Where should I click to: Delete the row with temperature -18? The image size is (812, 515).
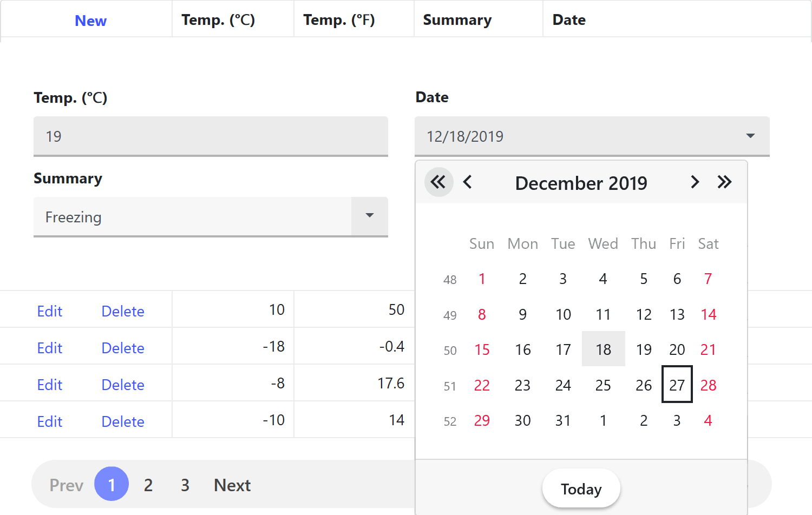[x=123, y=348]
